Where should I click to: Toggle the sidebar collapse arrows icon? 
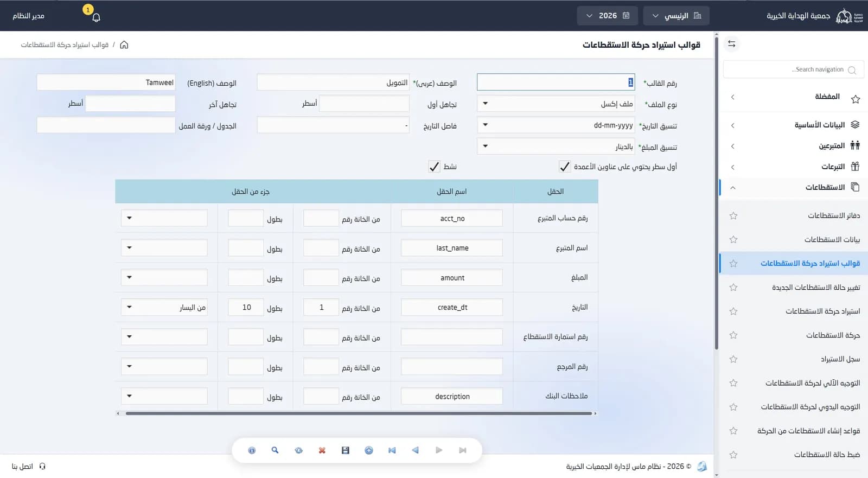tap(731, 44)
